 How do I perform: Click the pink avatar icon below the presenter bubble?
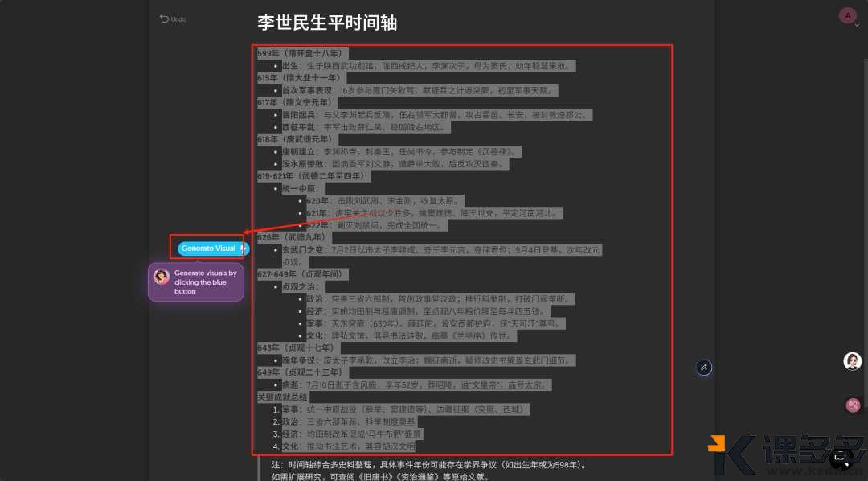[854, 405]
